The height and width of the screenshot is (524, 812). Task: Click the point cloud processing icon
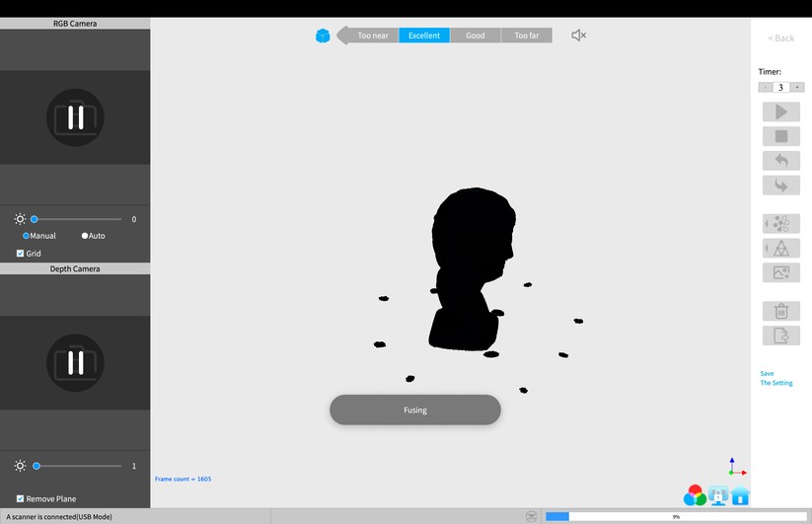point(780,224)
